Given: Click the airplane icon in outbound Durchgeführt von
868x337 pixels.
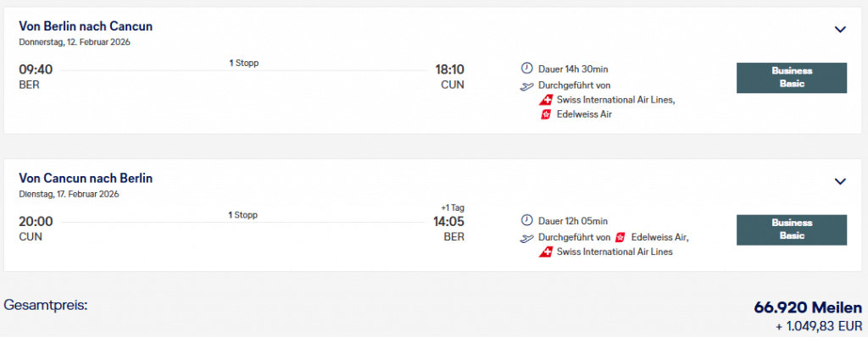Looking at the screenshot, I should pos(526,86).
